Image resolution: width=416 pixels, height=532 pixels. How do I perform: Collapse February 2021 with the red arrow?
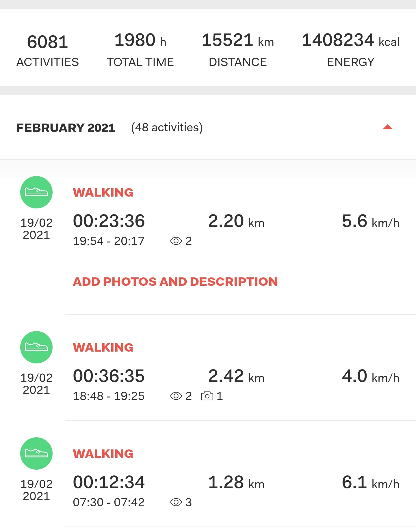tap(387, 127)
